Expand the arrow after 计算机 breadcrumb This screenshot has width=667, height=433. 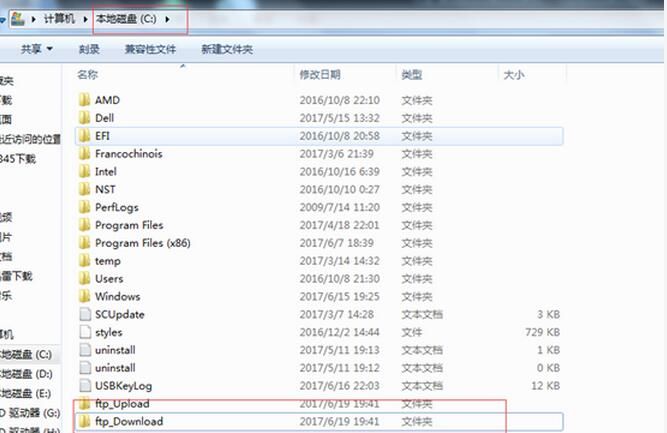click(x=86, y=18)
